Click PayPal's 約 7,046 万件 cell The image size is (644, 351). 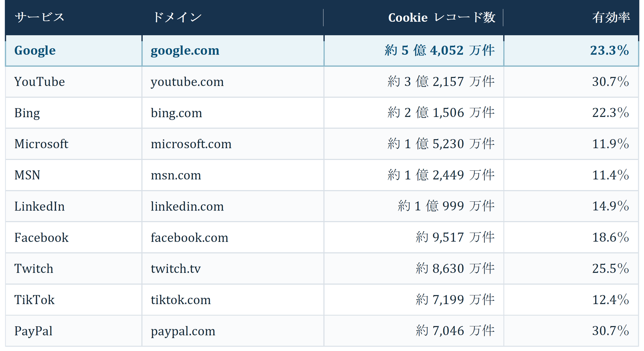tap(414, 331)
